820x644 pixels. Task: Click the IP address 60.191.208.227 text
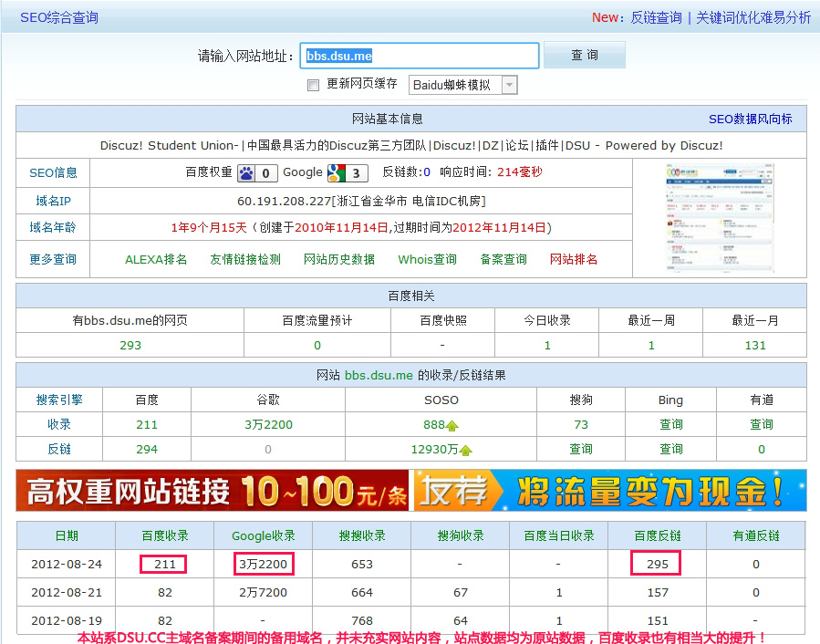click(284, 202)
